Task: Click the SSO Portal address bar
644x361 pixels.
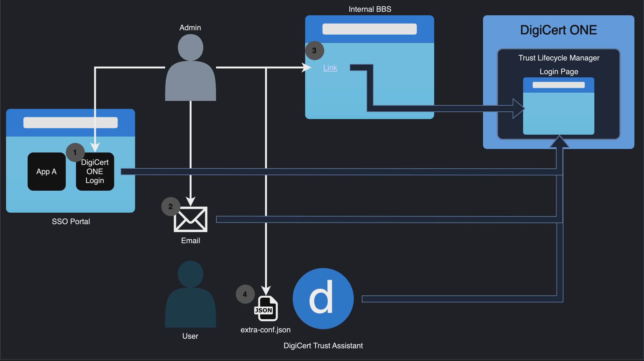Action: 71,123
